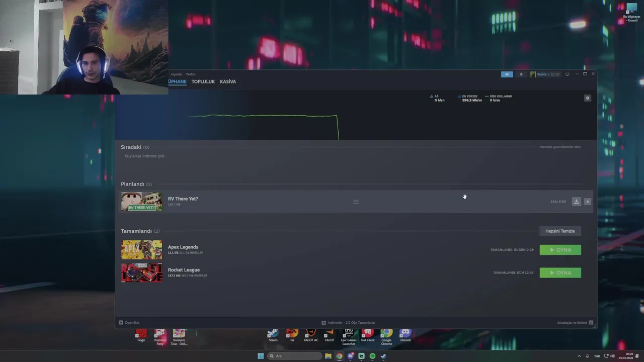Grab the RV There Yet? reorder handle
Screen dimensions: 644x362
[356, 202]
